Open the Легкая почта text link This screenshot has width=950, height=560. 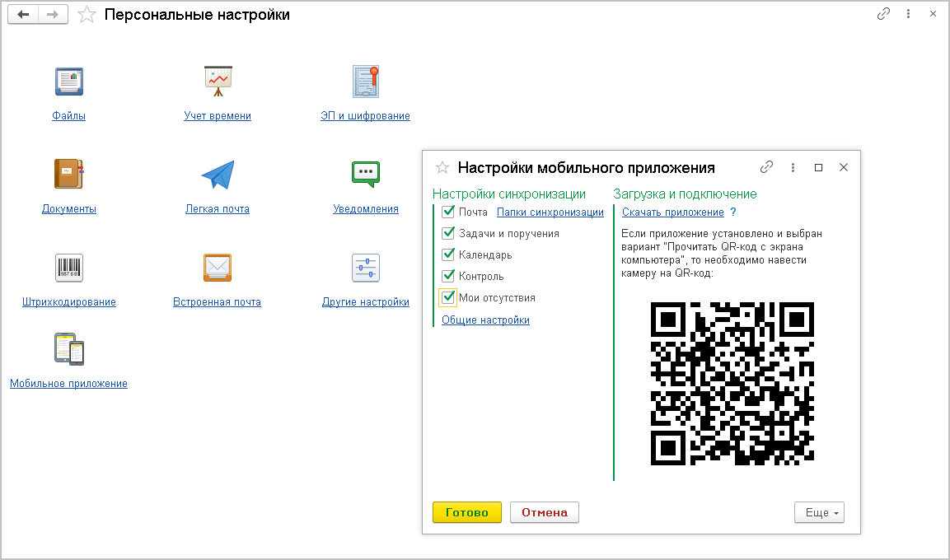click(218, 209)
